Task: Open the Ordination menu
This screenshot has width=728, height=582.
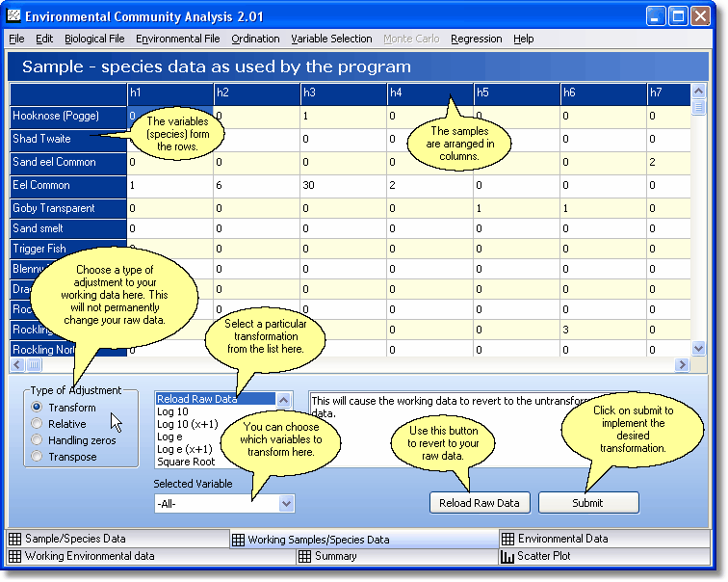Action: 255,39
